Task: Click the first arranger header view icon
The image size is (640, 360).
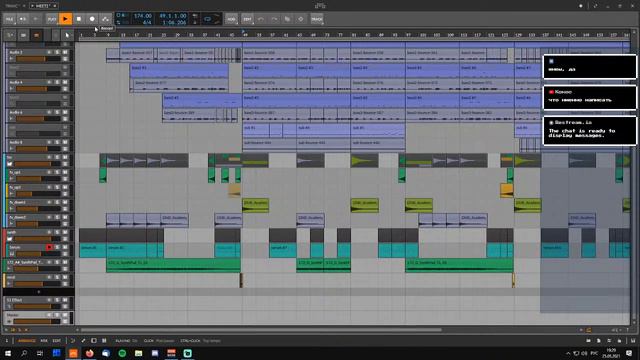Action: [x=10, y=36]
